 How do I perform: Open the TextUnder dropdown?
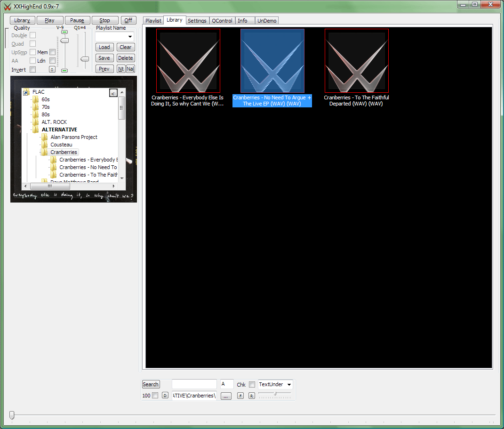tap(289, 384)
